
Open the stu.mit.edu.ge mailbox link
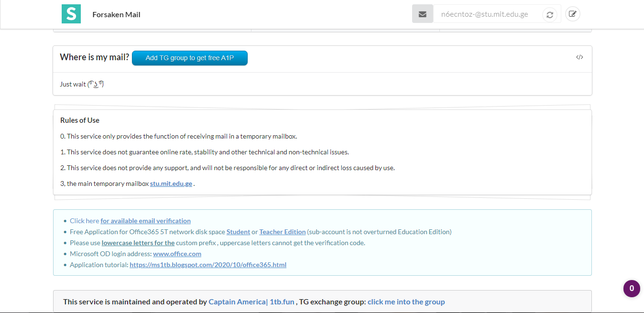171,183
